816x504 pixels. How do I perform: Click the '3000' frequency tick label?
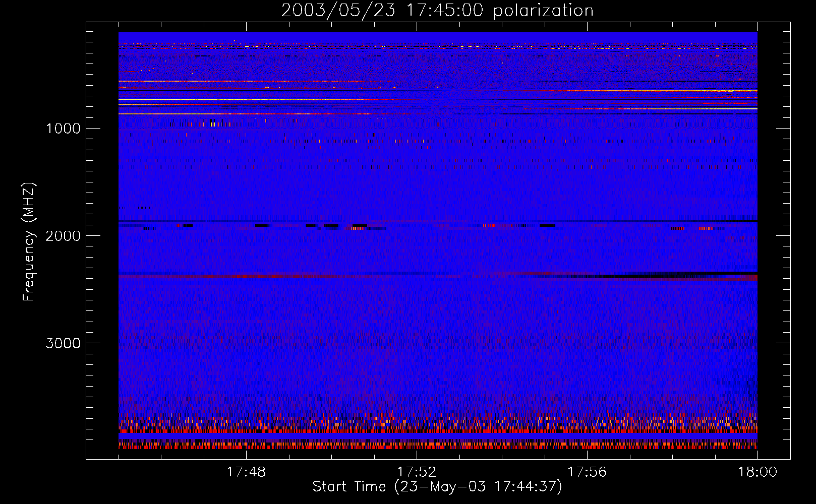(x=63, y=343)
